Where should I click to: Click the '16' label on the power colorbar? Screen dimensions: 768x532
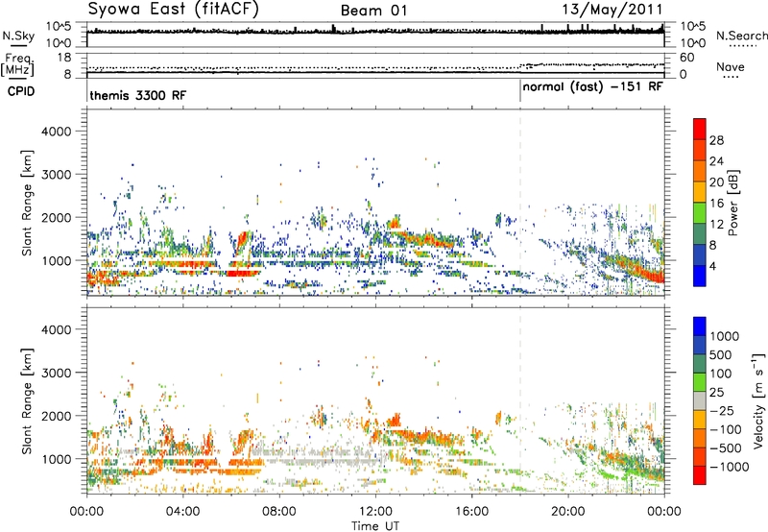(x=716, y=204)
